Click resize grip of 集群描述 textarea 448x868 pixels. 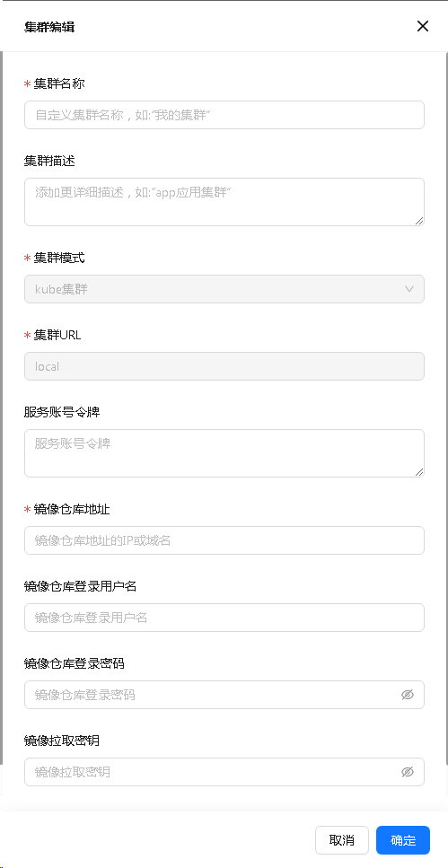coord(419,221)
